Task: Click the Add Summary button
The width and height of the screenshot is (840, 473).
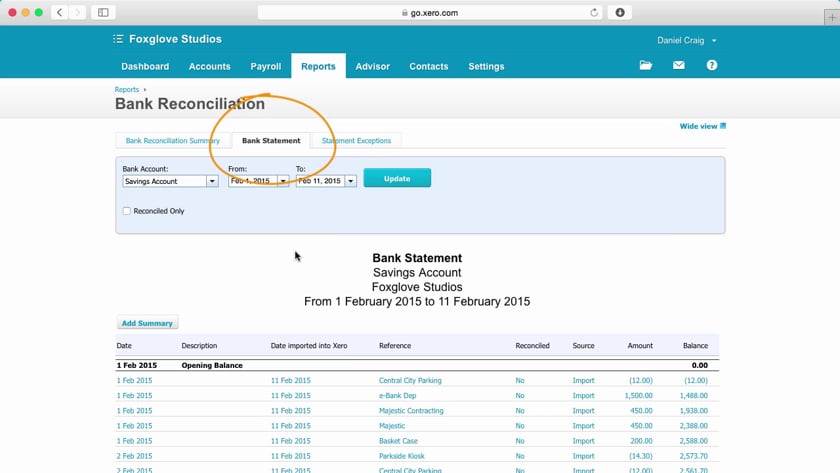Action: click(x=147, y=323)
